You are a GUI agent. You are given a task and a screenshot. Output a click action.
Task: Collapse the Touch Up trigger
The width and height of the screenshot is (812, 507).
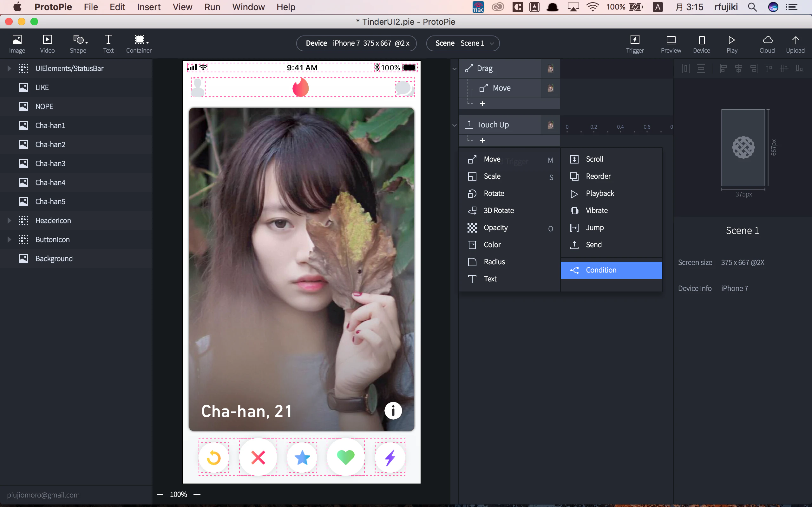[454, 125]
